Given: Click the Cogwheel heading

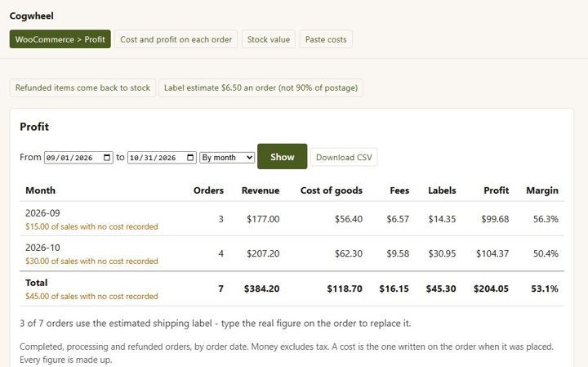Looking at the screenshot, I should [32, 16].
